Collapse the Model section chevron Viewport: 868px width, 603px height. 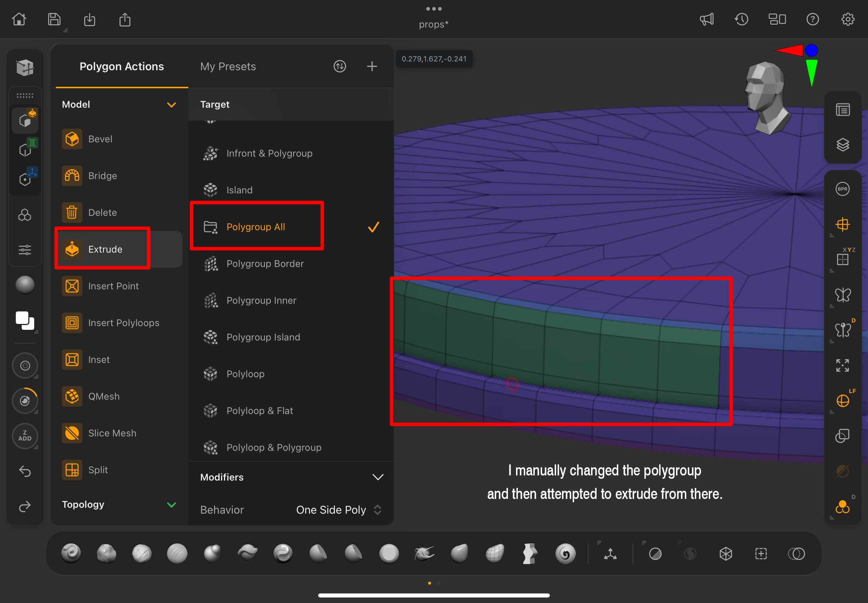point(171,105)
